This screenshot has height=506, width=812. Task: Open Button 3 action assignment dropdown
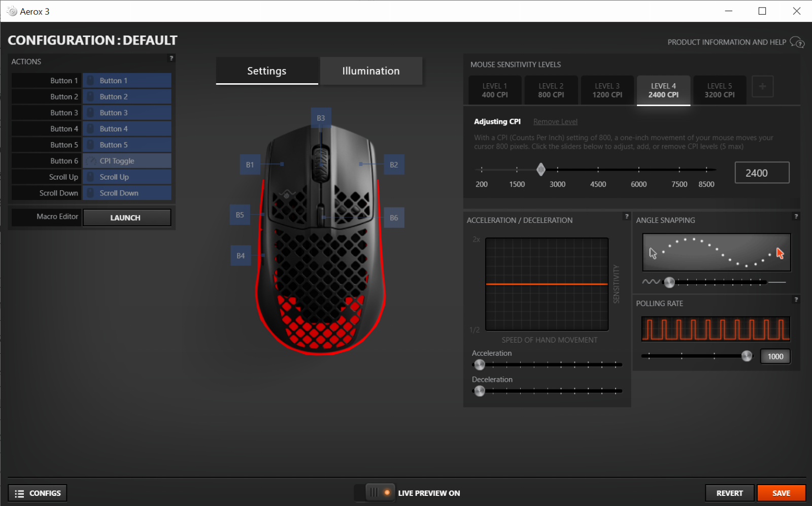pyautogui.click(x=127, y=113)
